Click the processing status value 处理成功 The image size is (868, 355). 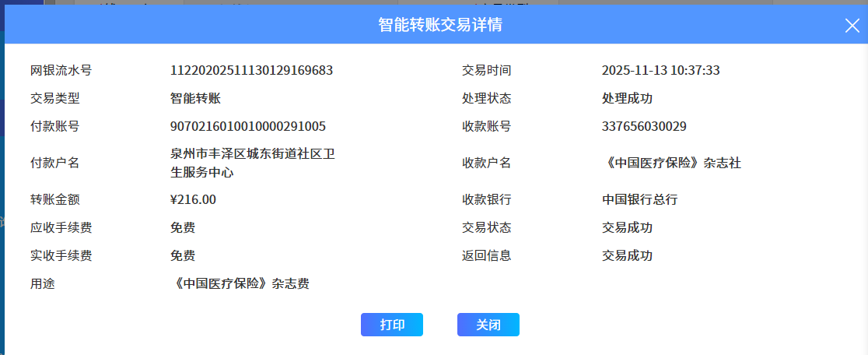pyautogui.click(x=627, y=99)
